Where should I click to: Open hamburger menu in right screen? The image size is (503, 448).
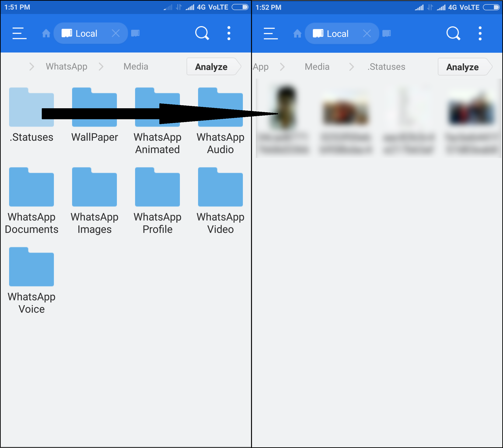[271, 33]
